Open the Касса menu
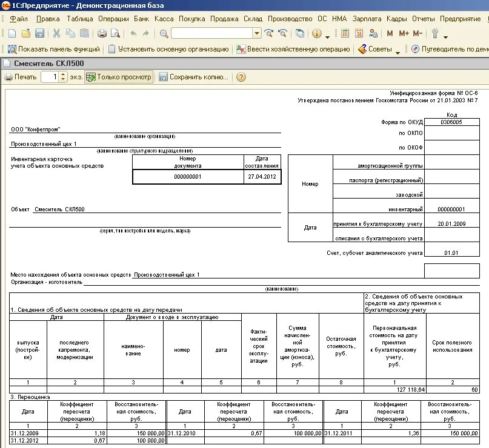Image resolution: width=489 pixels, height=448 pixels. click(x=164, y=19)
